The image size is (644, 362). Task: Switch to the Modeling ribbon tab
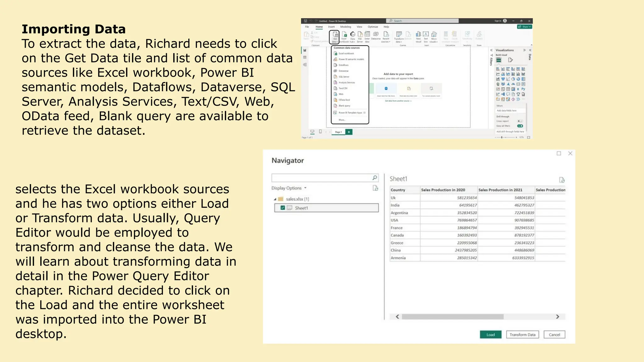[x=346, y=27]
